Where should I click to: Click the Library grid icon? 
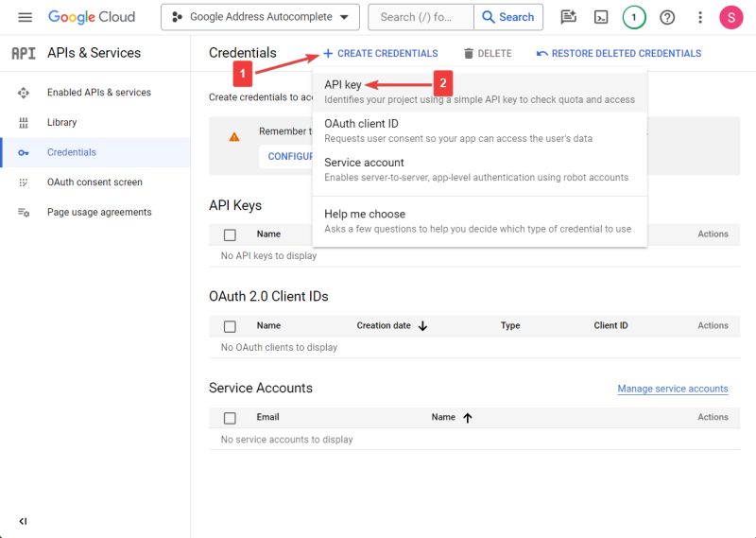click(23, 123)
